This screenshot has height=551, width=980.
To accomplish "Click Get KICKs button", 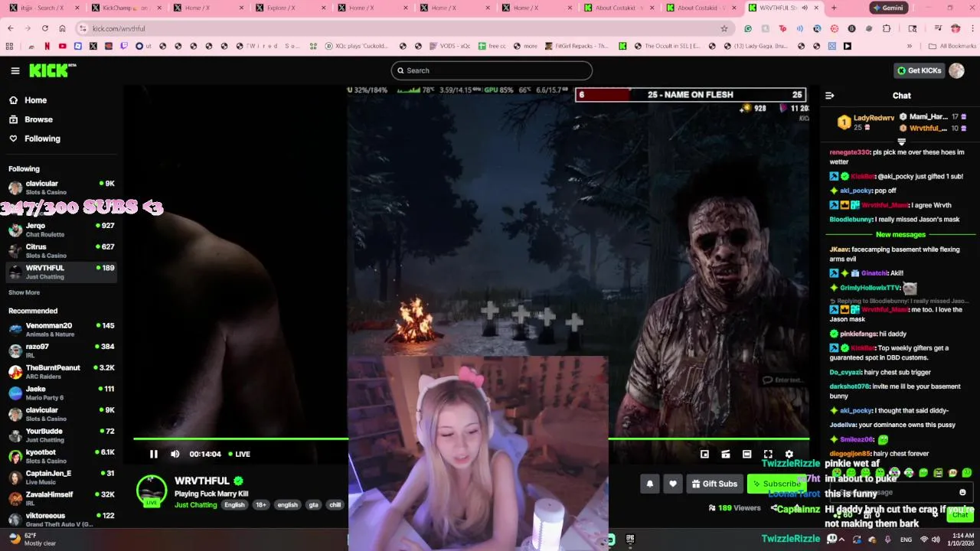I will (x=920, y=70).
